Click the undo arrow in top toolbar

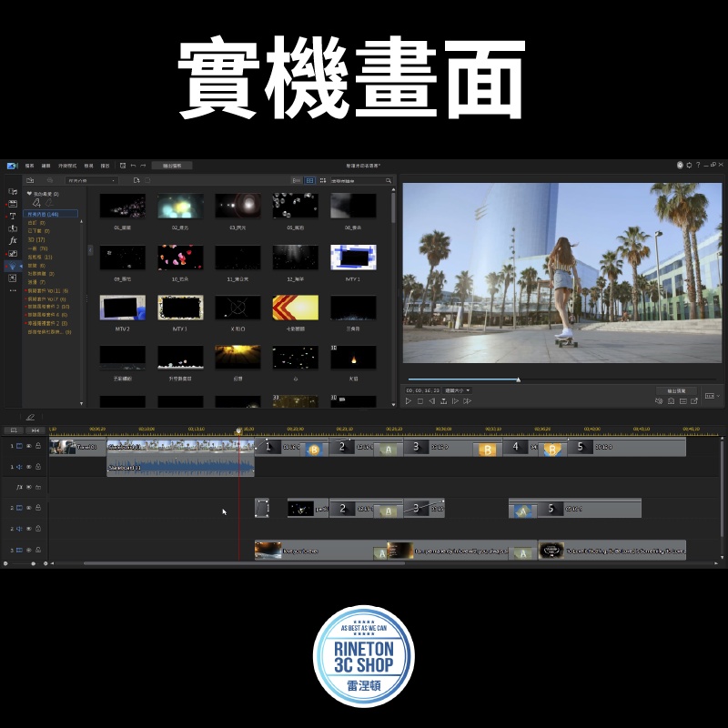(x=133, y=166)
